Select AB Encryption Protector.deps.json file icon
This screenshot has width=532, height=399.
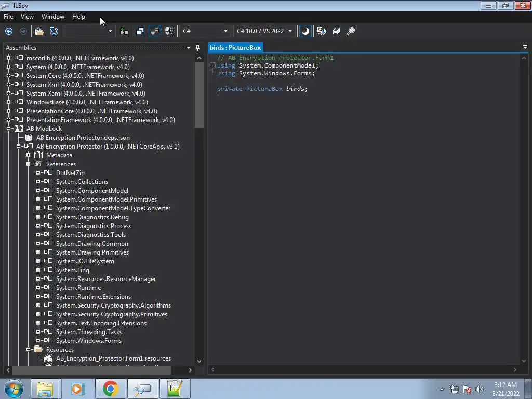coord(29,137)
